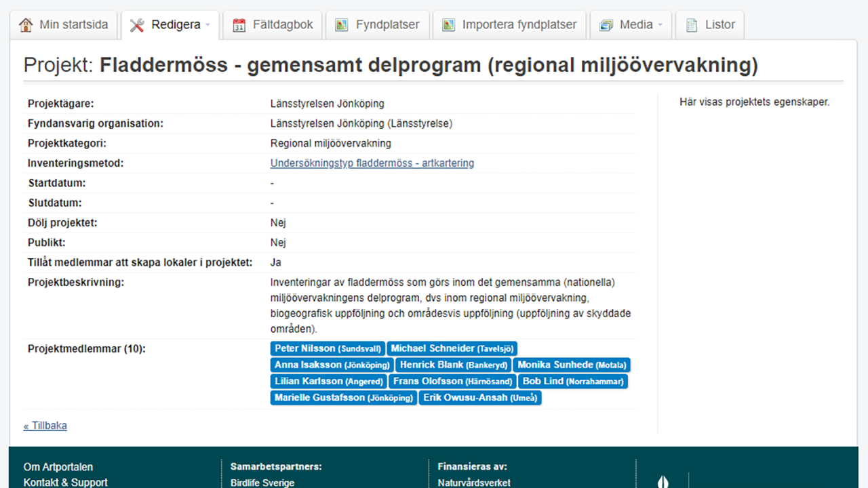Open Kontakt & Support
868x488 pixels.
pos(65,482)
